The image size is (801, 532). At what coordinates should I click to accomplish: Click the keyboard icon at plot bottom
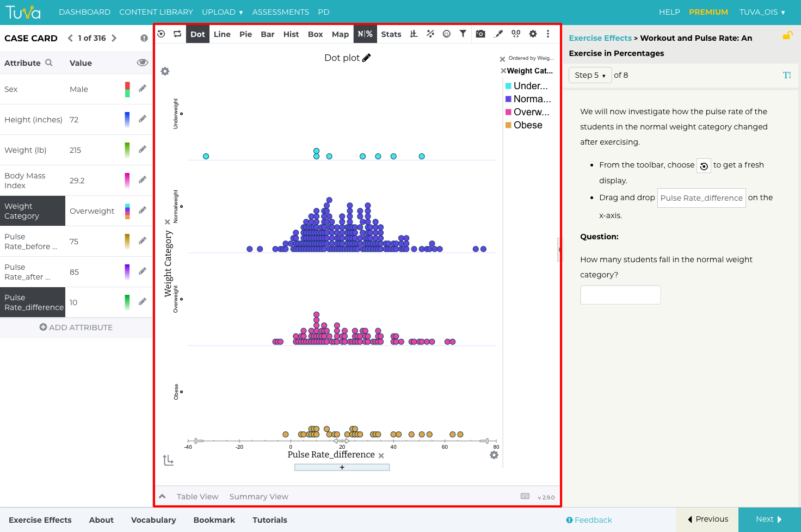[525, 496]
